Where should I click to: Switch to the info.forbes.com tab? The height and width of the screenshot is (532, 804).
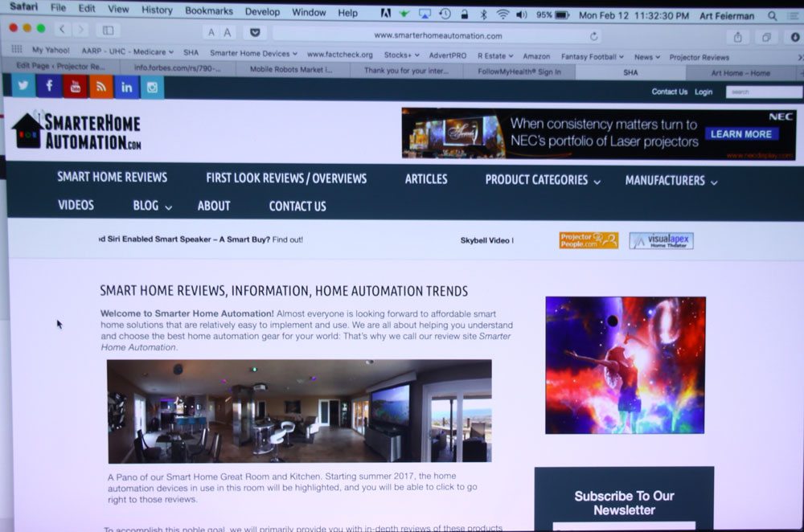tap(178, 68)
